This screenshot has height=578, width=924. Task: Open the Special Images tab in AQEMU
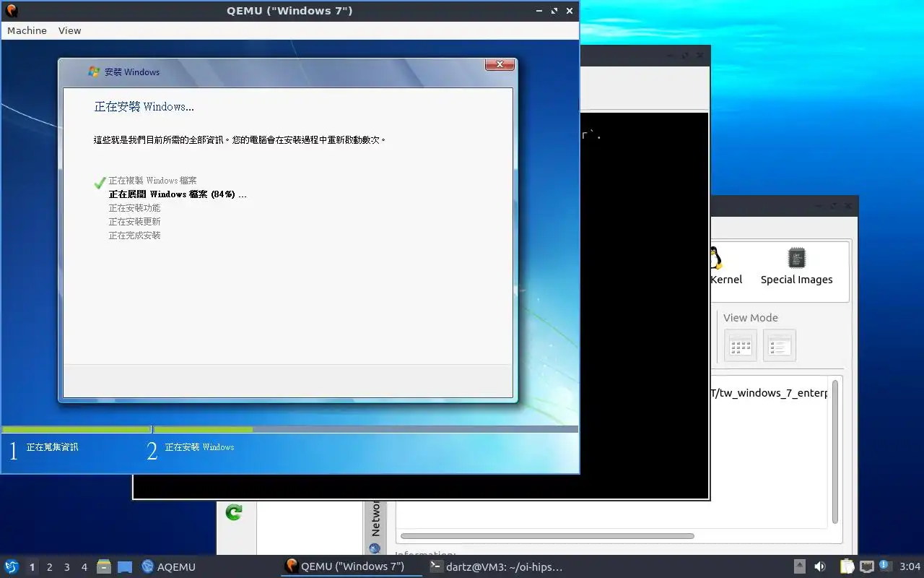click(796, 280)
